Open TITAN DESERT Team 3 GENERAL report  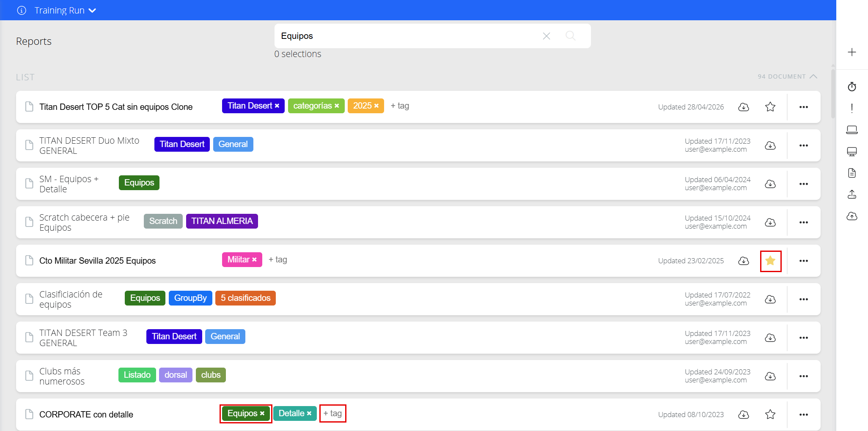click(x=83, y=338)
